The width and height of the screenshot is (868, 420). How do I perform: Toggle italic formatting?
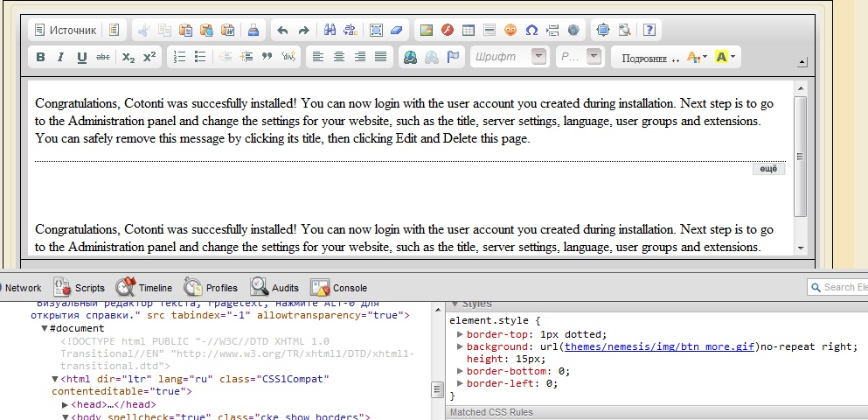click(x=61, y=57)
